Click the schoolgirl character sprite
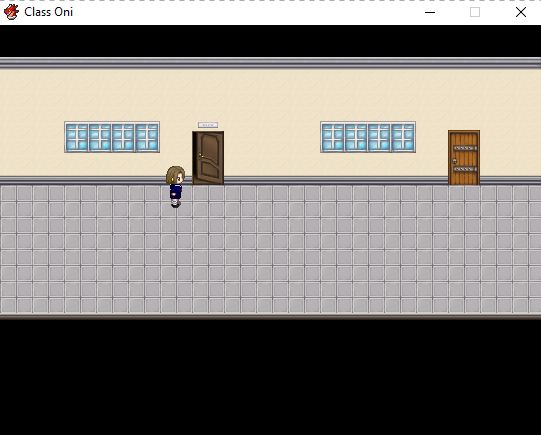The image size is (541, 435). [176, 186]
